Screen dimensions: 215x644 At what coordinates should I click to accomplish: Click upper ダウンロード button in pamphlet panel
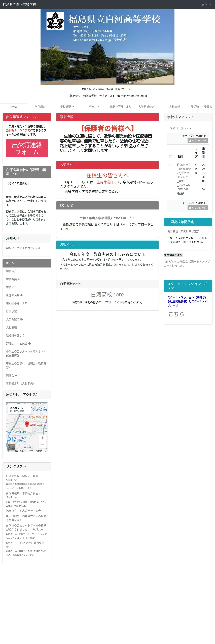pos(197,140)
